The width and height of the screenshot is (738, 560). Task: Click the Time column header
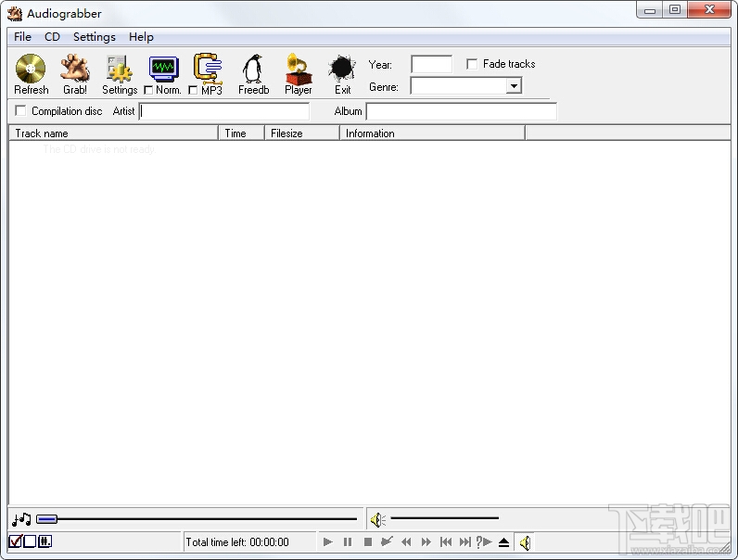click(242, 134)
